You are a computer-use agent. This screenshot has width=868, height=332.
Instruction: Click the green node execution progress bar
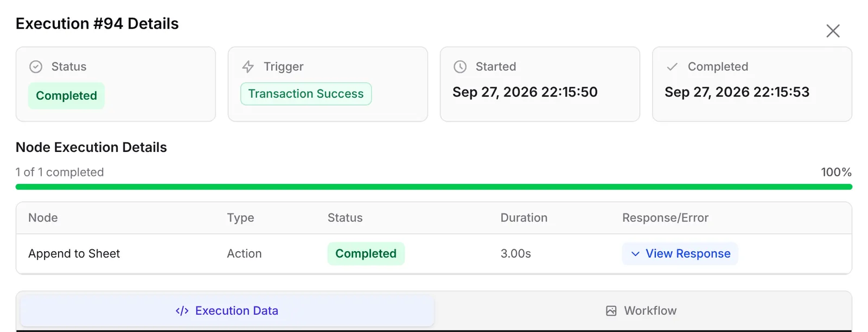tap(434, 187)
